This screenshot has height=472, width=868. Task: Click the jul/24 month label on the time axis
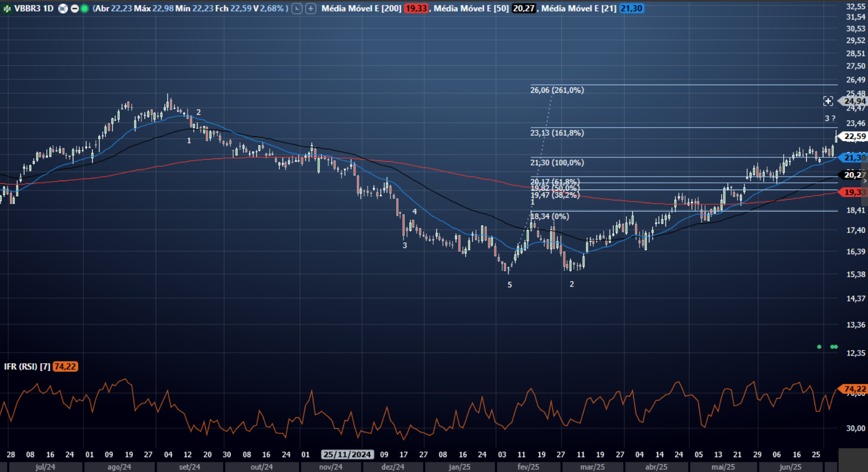pyautogui.click(x=45, y=467)
